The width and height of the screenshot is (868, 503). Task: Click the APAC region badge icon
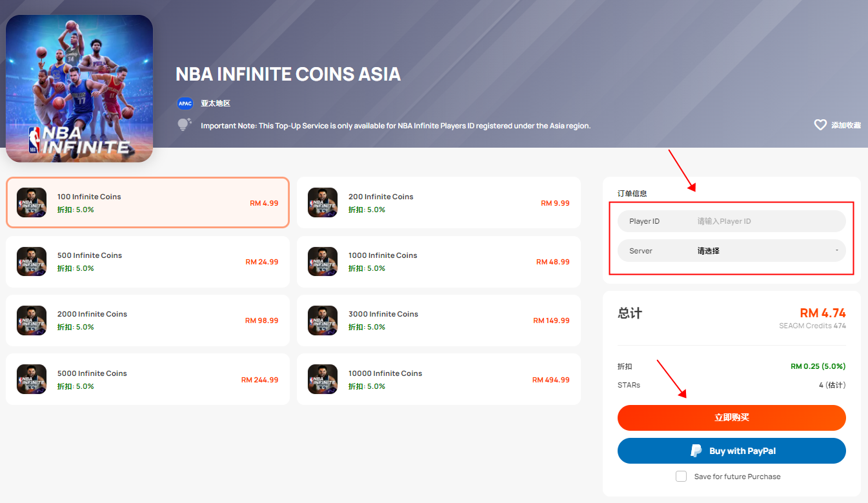coord(185,103)
